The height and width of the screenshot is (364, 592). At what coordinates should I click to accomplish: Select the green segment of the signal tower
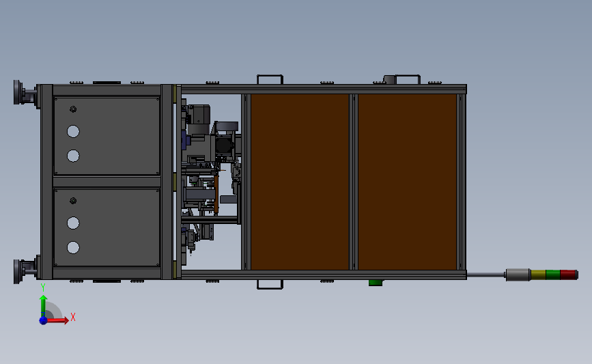pos(552,275)
